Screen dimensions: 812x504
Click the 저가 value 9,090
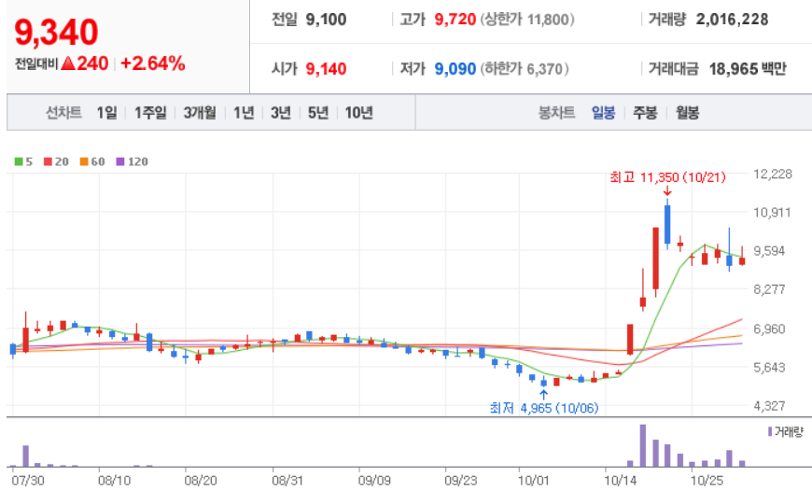pos(455,69)
